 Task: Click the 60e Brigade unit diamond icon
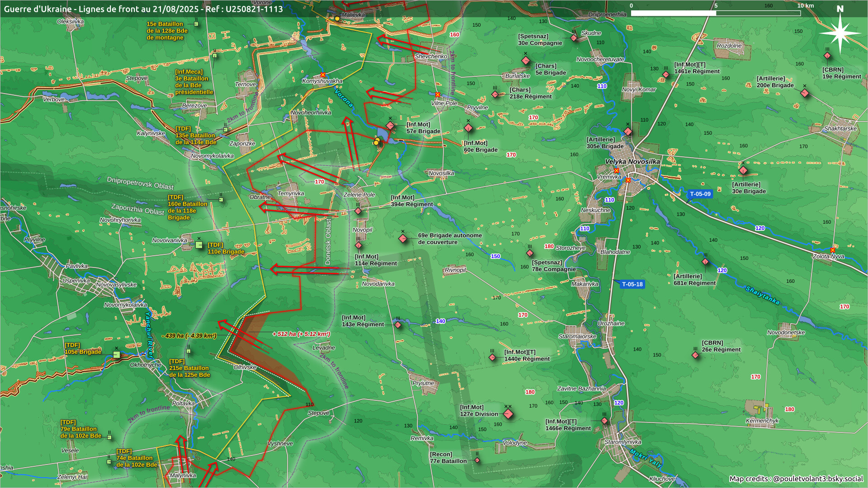click(468, 128)
